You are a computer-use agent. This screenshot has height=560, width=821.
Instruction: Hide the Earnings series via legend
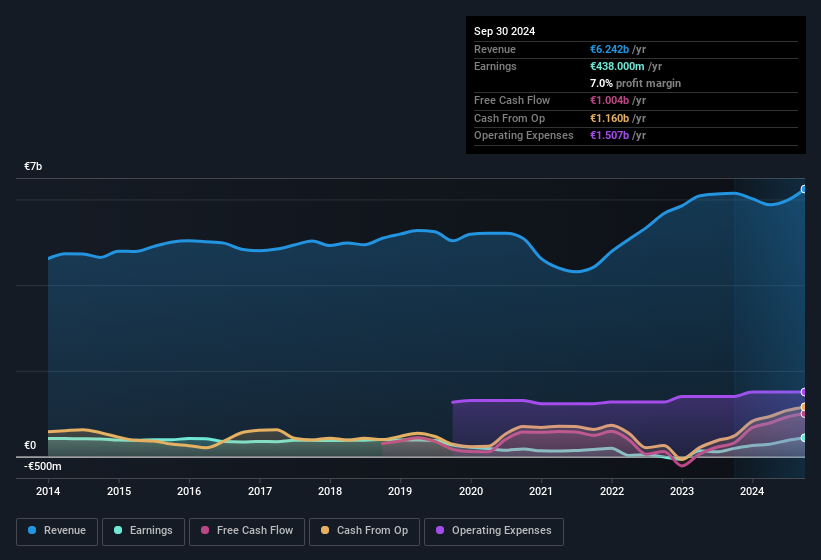click(143, 530)
